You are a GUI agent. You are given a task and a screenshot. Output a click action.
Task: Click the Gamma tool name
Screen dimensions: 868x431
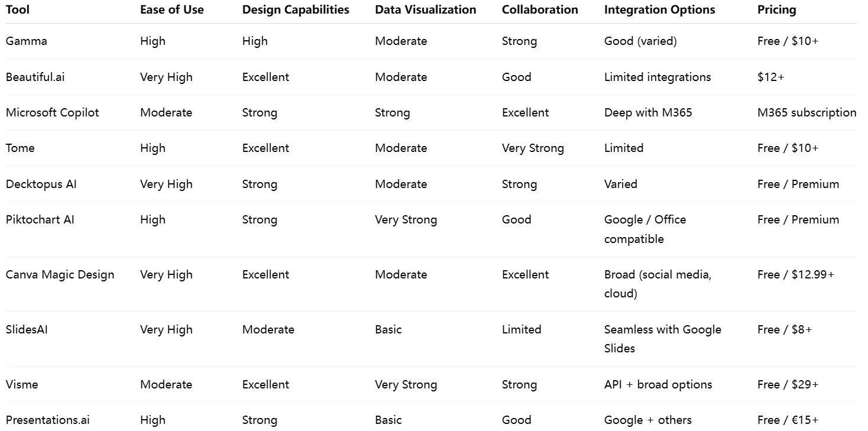pyautogui.click(x=27, y=41)
